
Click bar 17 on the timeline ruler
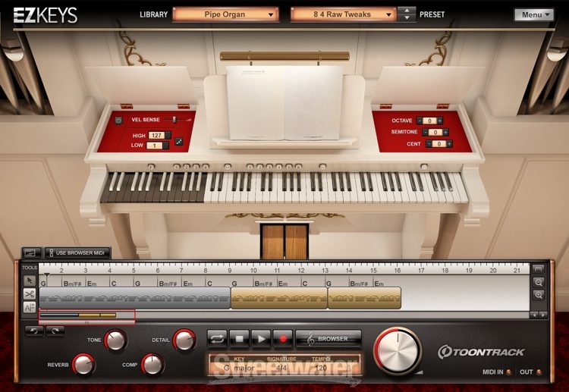(x=421, y=270)
